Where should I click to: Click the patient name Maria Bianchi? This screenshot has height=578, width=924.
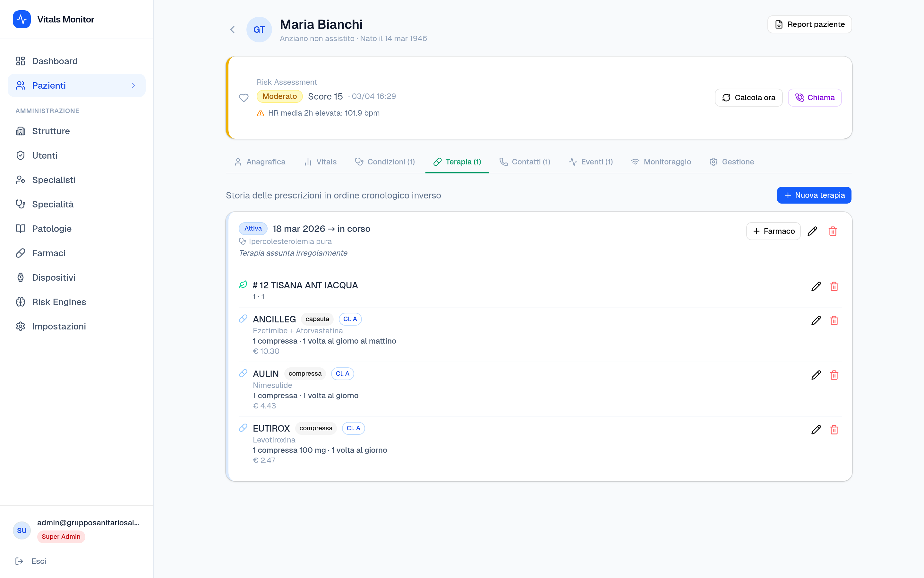321,24
